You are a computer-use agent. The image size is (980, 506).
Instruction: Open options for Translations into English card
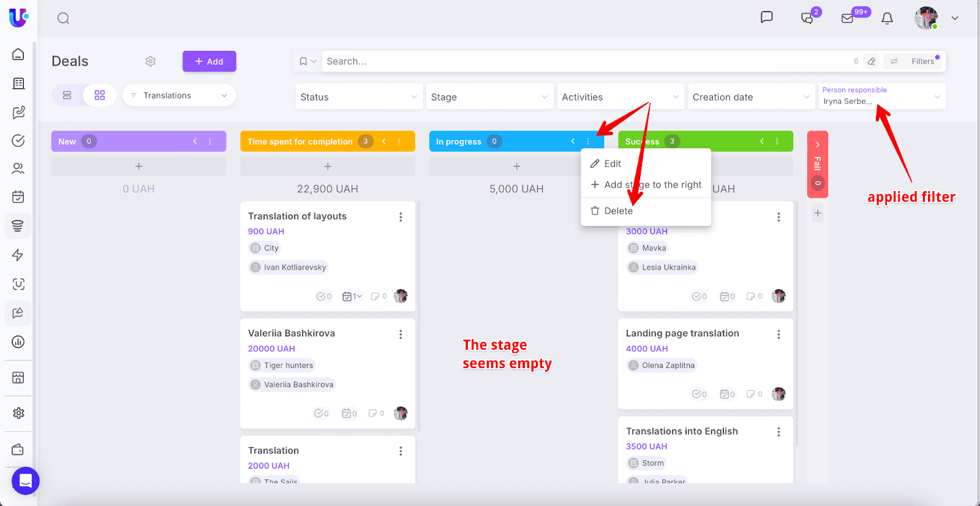click(778, 432)
